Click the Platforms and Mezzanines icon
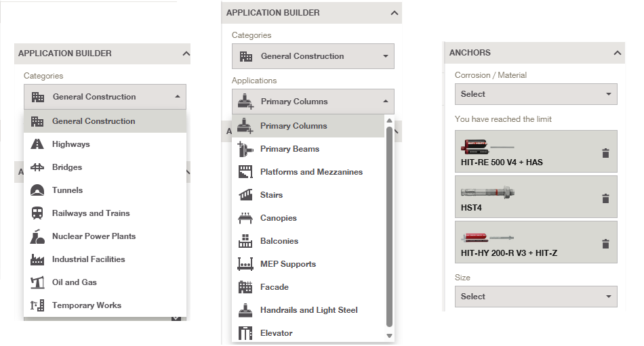 (245, 172)
